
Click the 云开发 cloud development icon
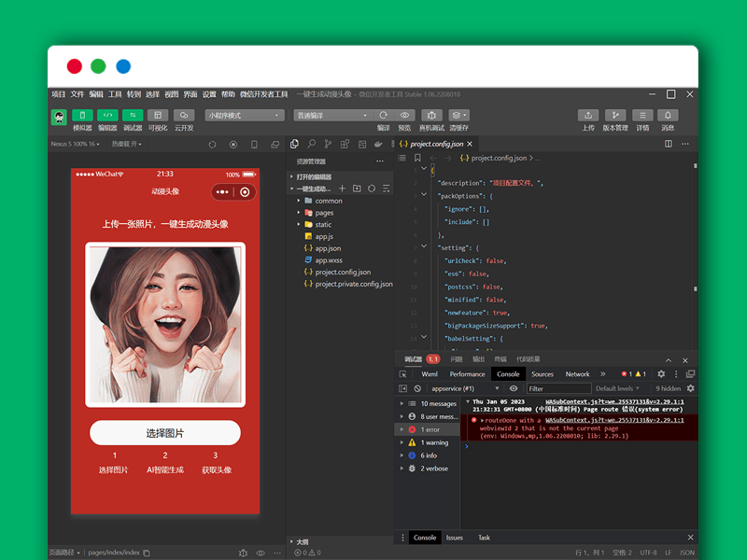coord(184,116)
